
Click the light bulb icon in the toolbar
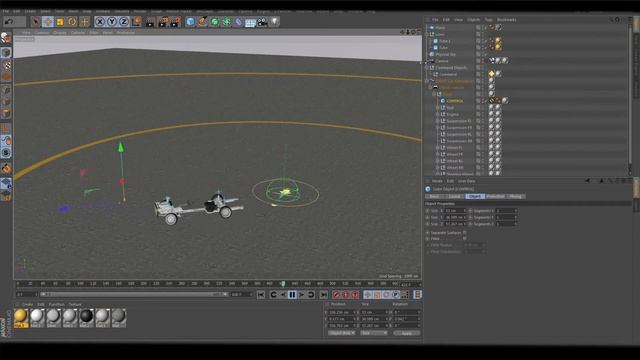[x=274, y=22]
